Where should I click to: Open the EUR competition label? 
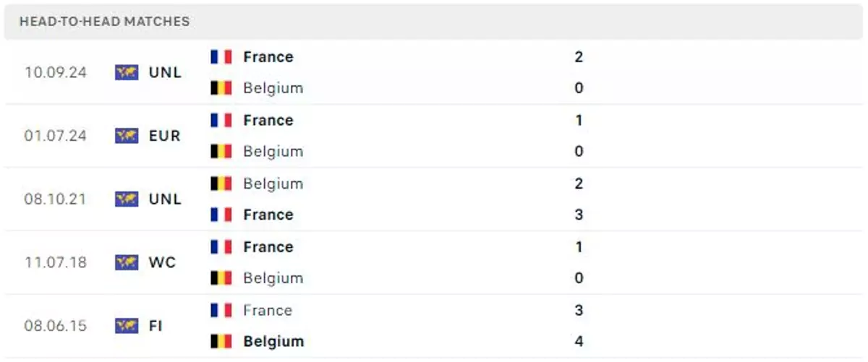[165, 136]
